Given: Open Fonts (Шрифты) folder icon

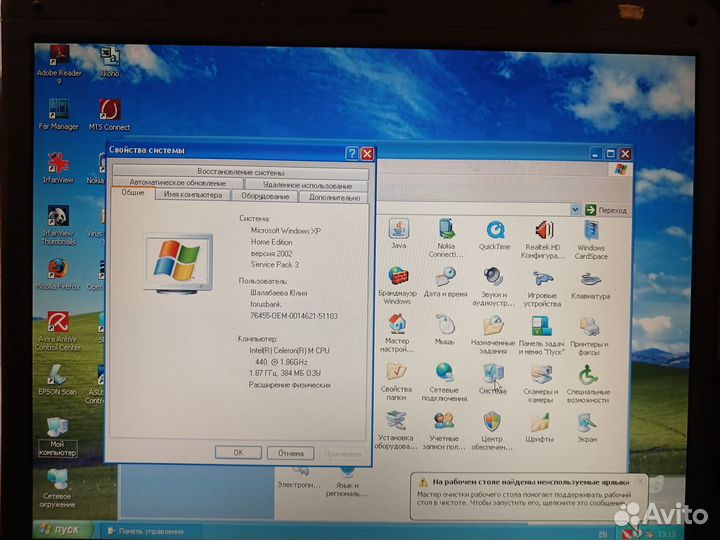Looking at the screenshot, I should click(540, 428).
